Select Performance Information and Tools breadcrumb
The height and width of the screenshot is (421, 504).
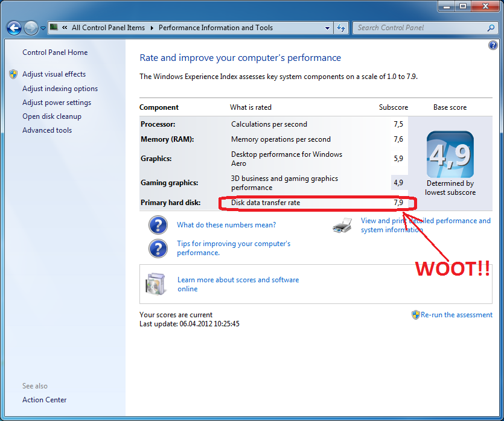pyautogui.click(x=215, y=28)
